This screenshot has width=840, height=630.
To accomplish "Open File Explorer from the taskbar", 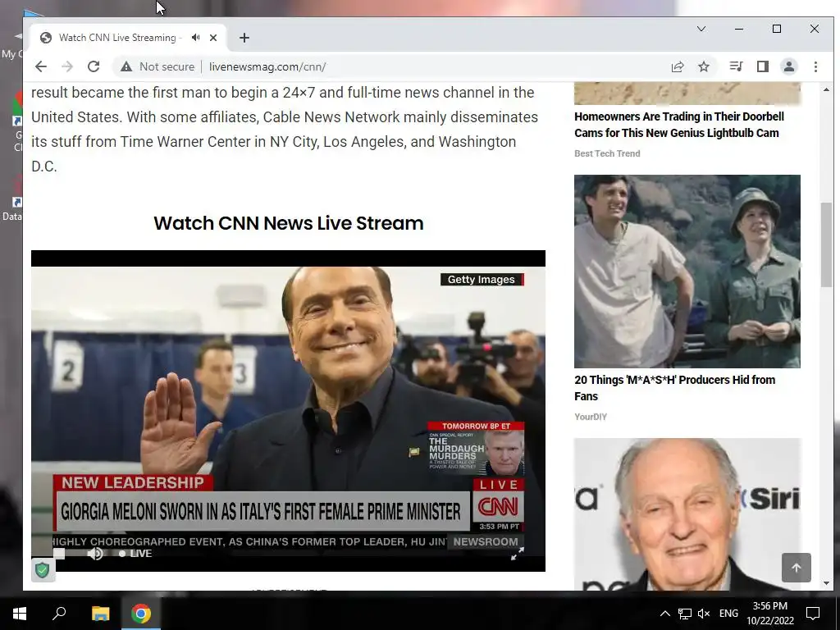I will [100, 614].
